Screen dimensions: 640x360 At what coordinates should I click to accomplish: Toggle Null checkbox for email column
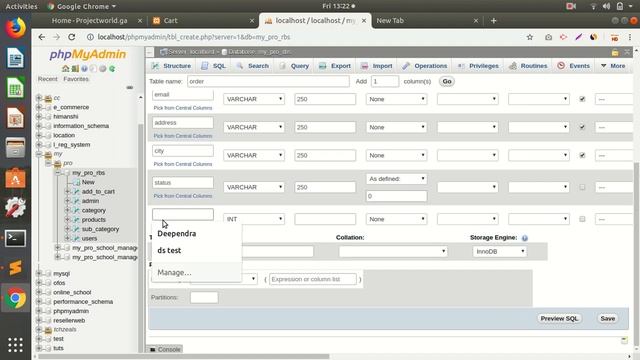(x=582, y=99)
